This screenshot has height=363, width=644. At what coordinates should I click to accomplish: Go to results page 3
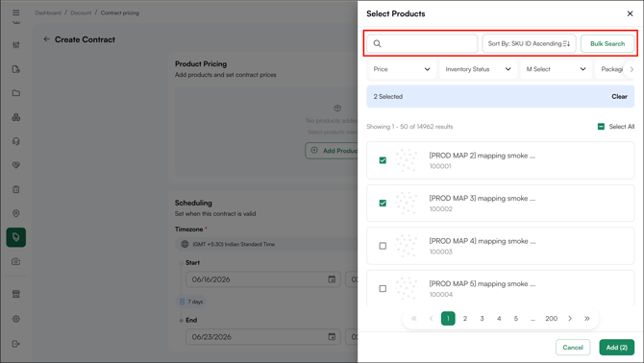click(482, 318)
